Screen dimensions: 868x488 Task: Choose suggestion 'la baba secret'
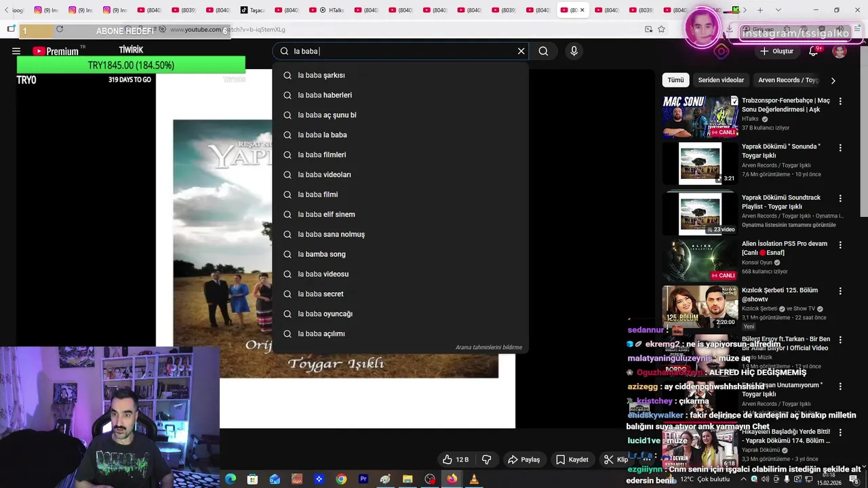[400, 294]
